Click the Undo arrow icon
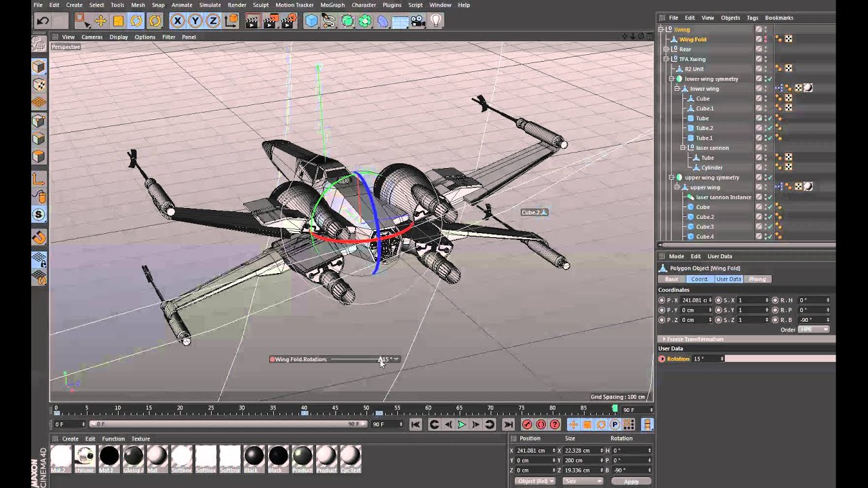 coord(42,21)
